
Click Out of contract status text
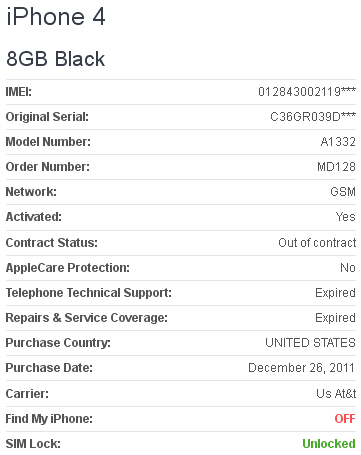(317, 243)
